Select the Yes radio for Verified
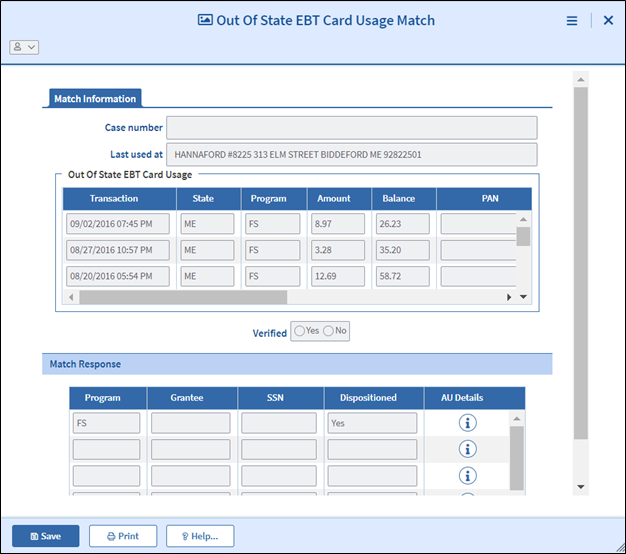 coord(299,331)
